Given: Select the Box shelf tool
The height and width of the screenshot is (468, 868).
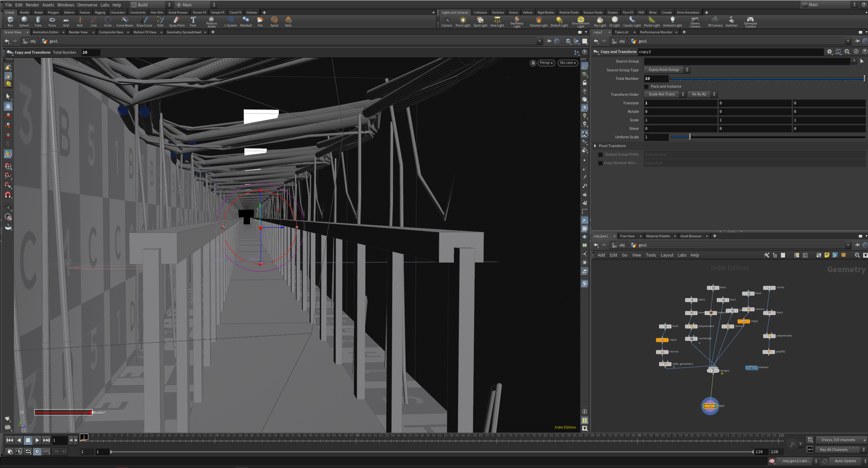Looking at the screenshot, I should 11,22.
